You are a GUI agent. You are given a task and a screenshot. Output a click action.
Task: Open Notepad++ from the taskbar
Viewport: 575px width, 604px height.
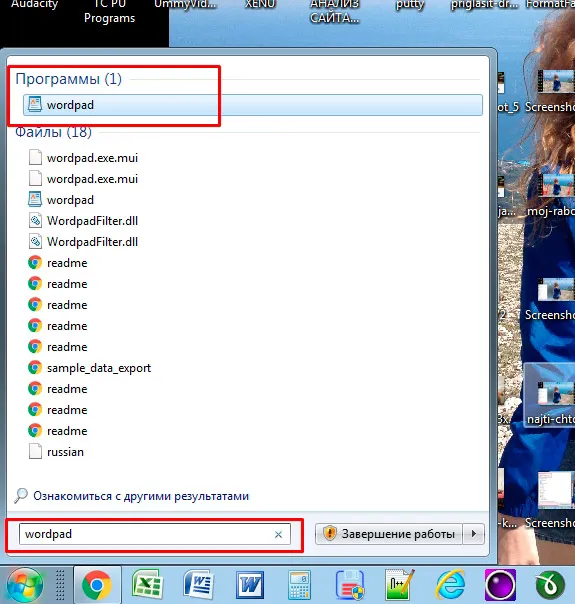(x=399, y=585)
